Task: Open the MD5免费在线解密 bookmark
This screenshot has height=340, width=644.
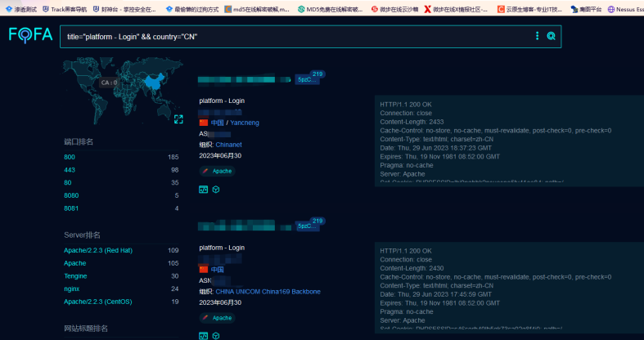Action: point(331,9)
